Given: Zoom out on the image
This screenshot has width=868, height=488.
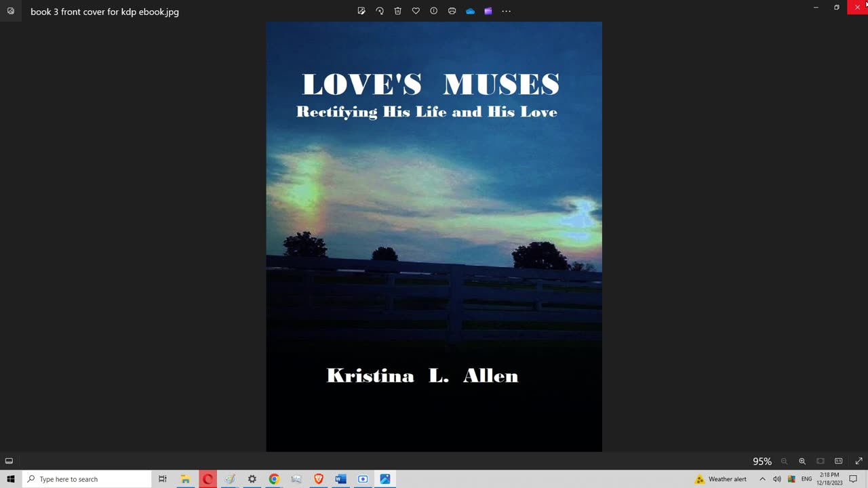Looking at the screenshot, I should (784, 461).
